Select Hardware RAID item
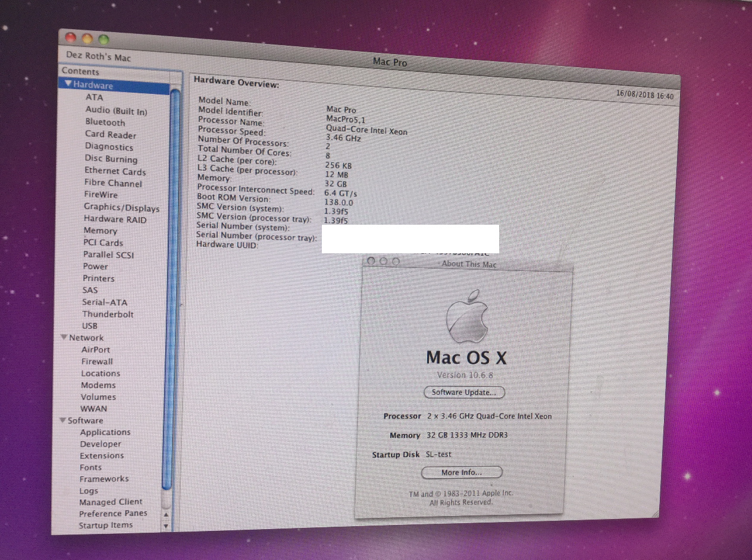Viewport: 752px width, 560px height. click(x=115, y=219)
